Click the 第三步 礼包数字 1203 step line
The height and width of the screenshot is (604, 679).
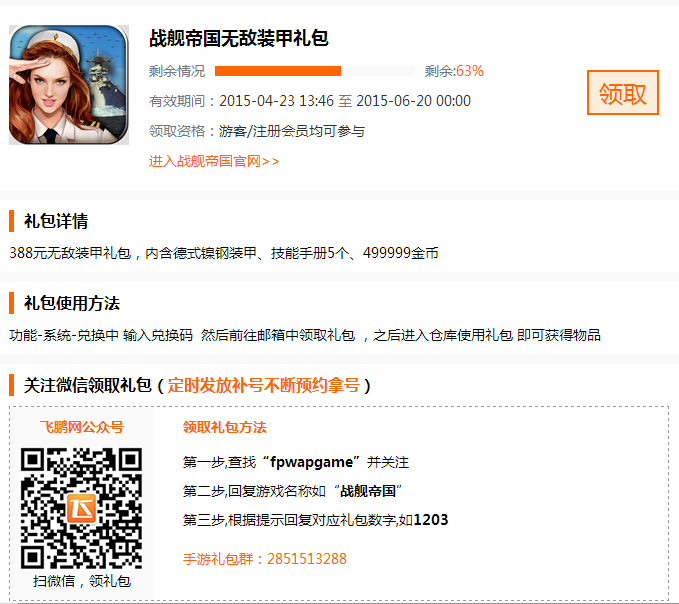tap(315, 520)
